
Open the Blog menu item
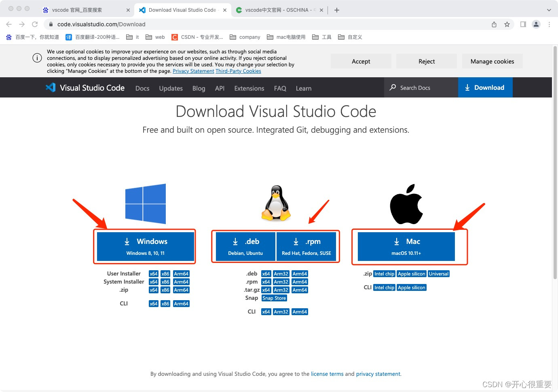coord(199,88)
